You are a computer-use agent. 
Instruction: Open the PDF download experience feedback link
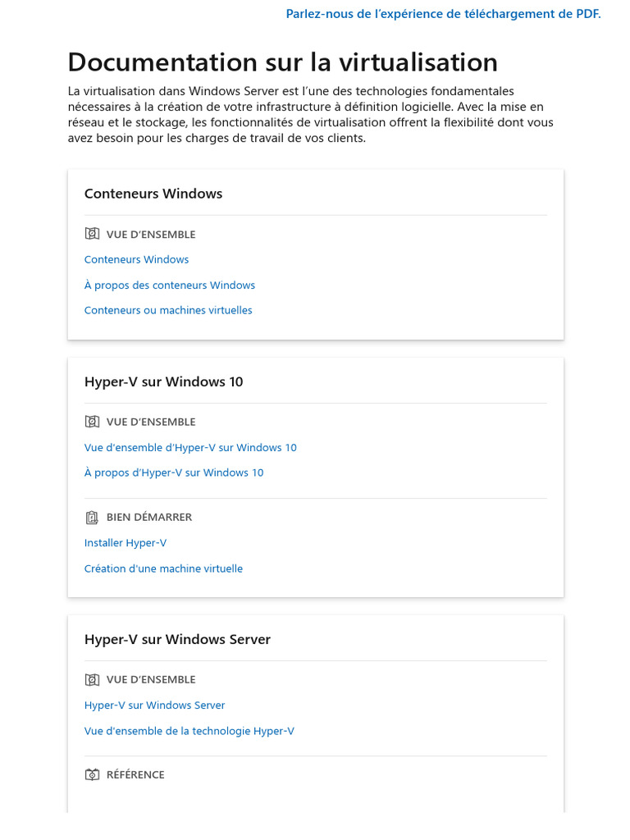point(443,14)
